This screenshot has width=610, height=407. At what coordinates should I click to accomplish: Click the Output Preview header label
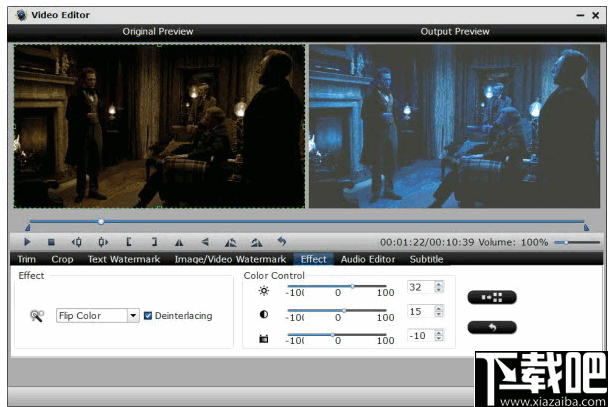point(455,32)
